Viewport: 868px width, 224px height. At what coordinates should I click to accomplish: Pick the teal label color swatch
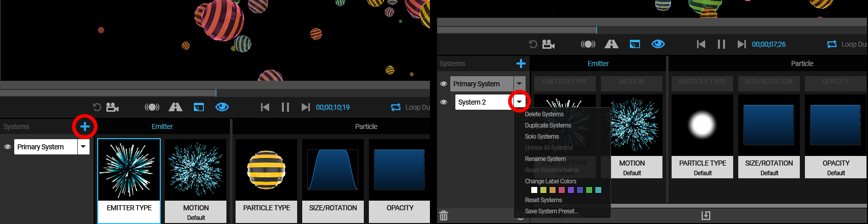click(x=598, y=190)
